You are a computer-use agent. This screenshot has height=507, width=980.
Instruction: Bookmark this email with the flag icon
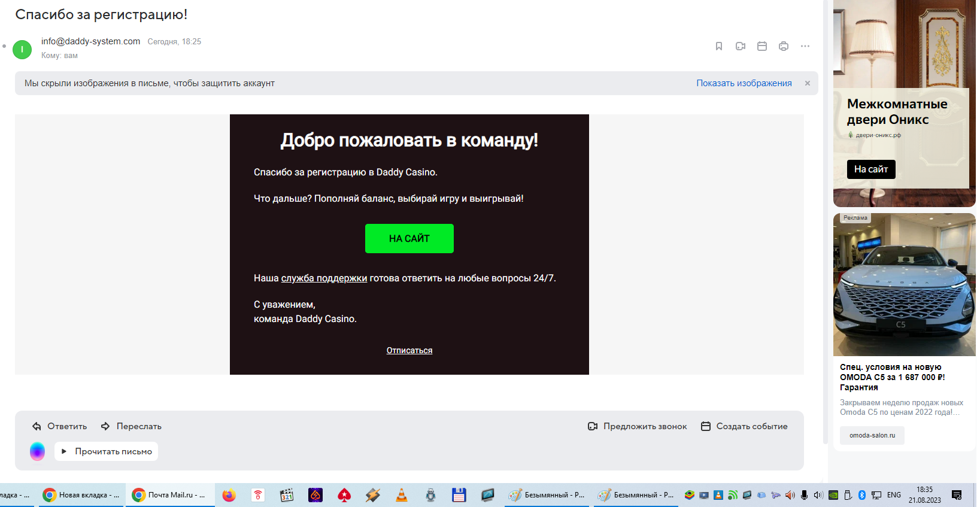click(x=719, y=46)
